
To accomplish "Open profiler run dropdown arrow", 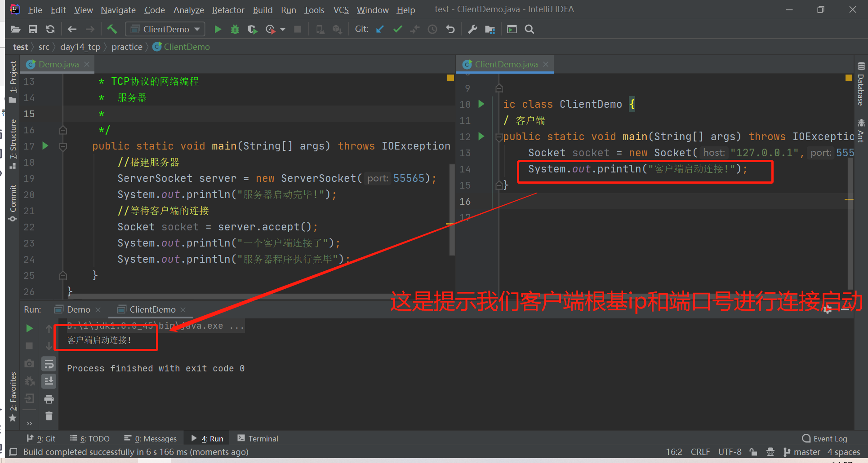I will coord(283,30).
